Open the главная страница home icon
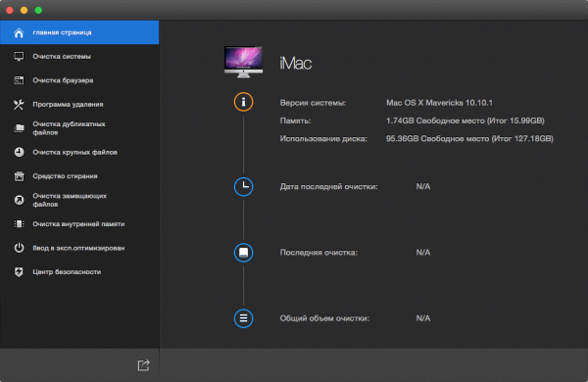 click(19, 32)
